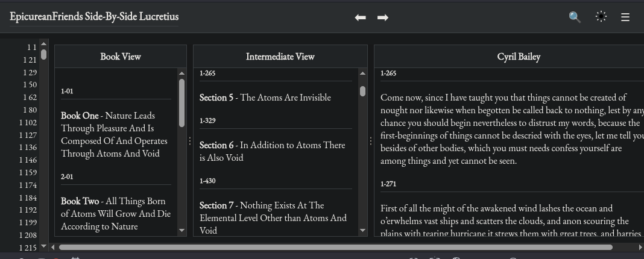The width and height of the screenshot is (644, 259).
Task: Toggle light/dark theme with the sun icon
Action: click(x=601, y=17)
